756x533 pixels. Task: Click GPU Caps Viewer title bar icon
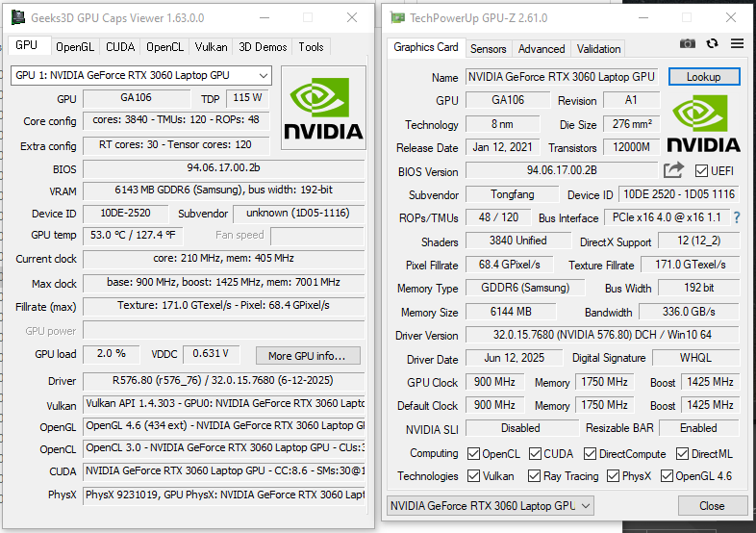coord(18,18)
